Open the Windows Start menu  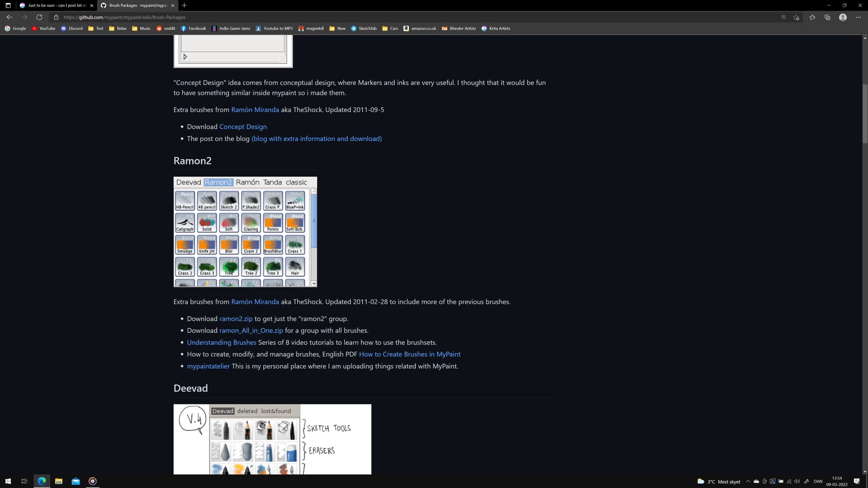[x=8, y=481]
